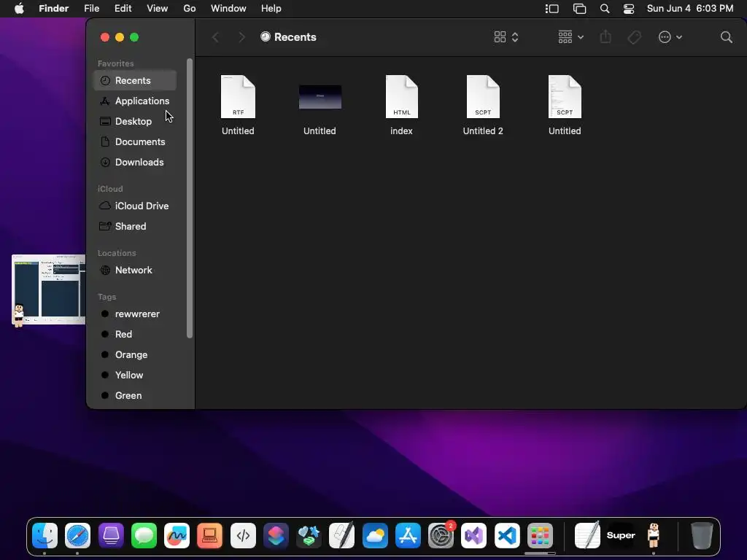Launch Visual Studio Code from the Dock
The width and height of the screenshot is (747, 560).
pos(507,536)
